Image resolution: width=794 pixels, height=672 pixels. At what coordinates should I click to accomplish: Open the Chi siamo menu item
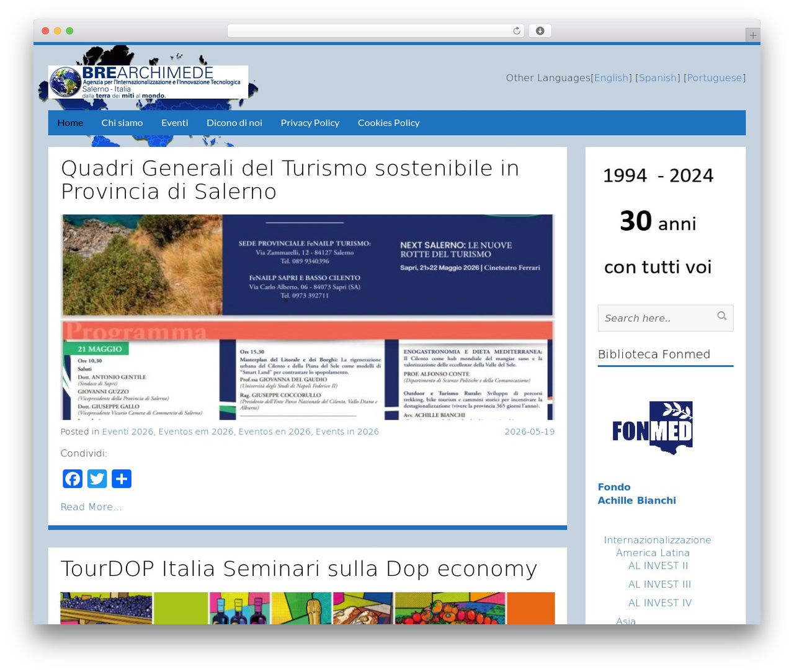click(x=122, y=123)
